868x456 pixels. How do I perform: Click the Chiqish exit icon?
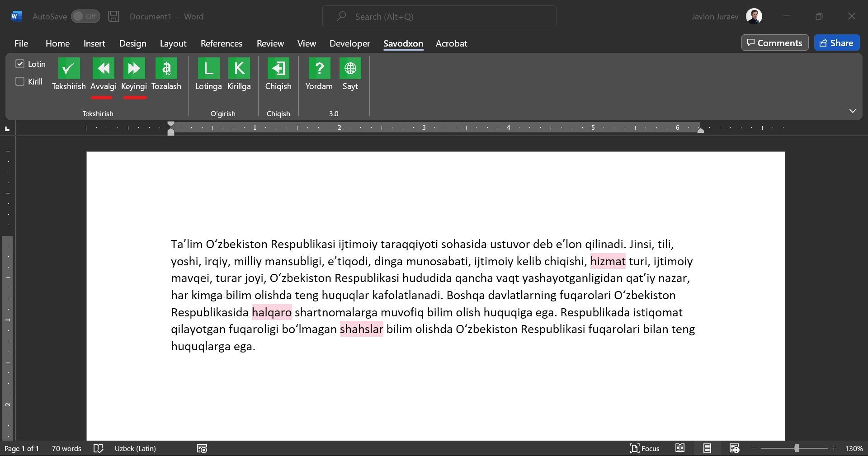tap(278, 69)
